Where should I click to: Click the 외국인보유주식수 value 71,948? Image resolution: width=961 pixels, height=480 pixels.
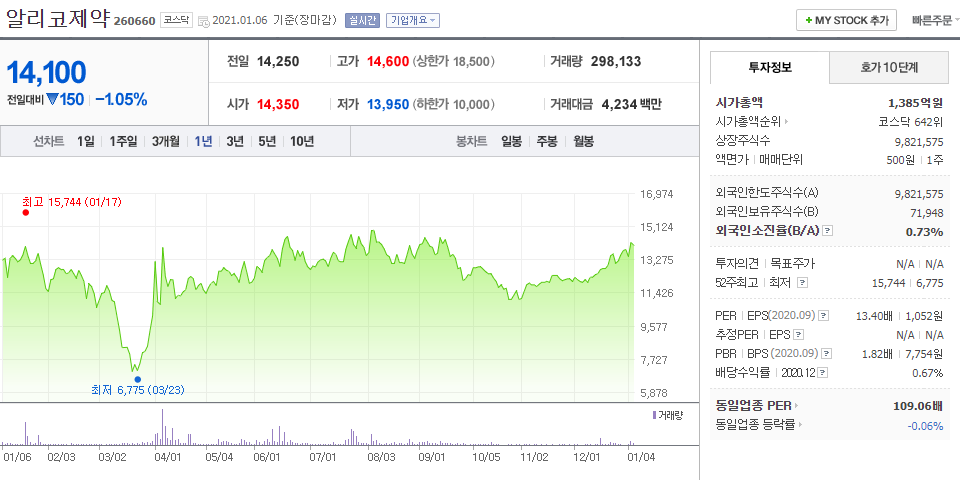(x=927, y=213)
